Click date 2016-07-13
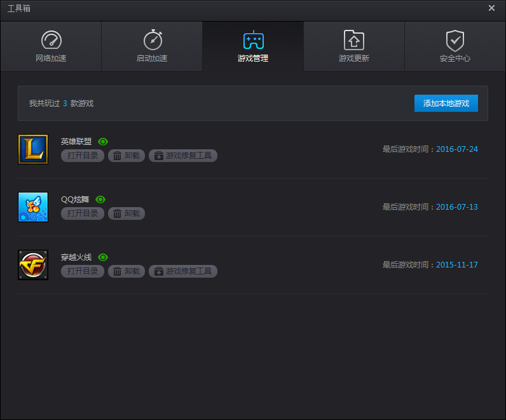This screenshot has width=506, height=420. [457, 207]
